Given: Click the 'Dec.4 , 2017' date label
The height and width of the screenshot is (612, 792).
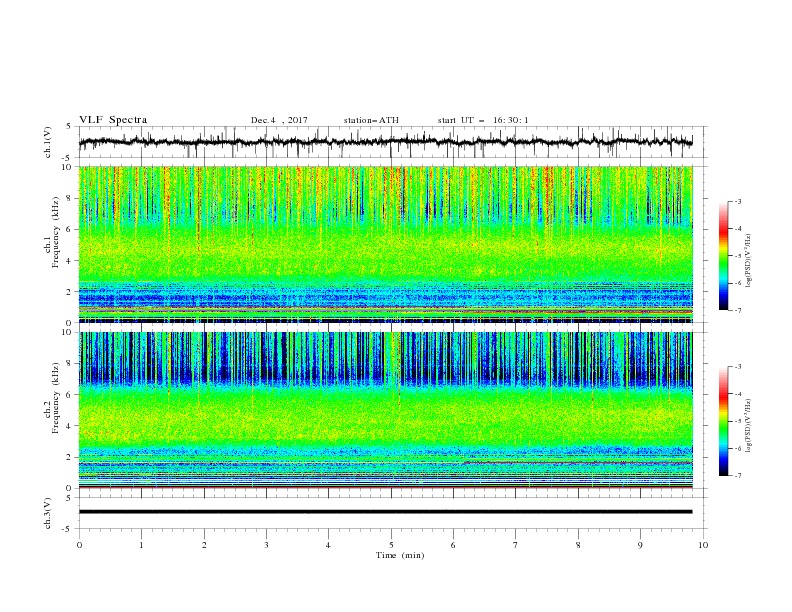Looking at the screenshot, I should click(279, 120).
